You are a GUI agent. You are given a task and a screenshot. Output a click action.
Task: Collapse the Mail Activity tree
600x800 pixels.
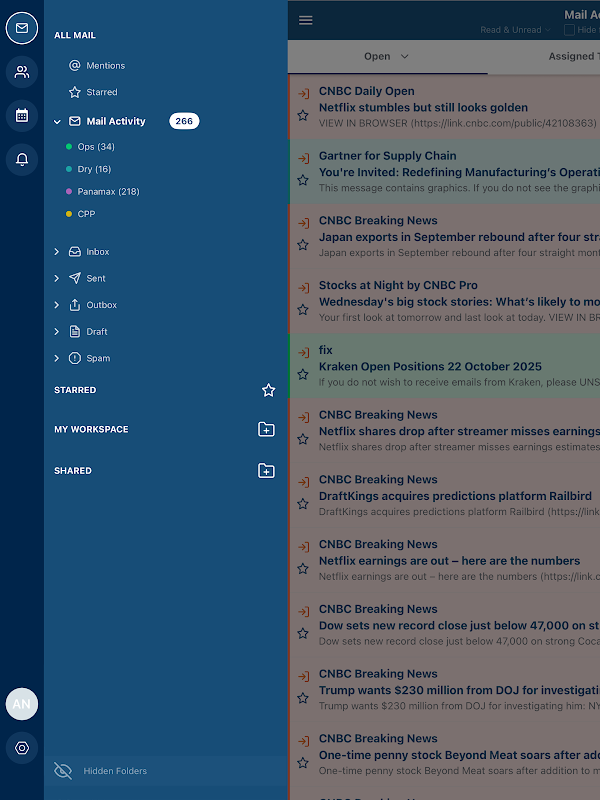tap(57, 122)
